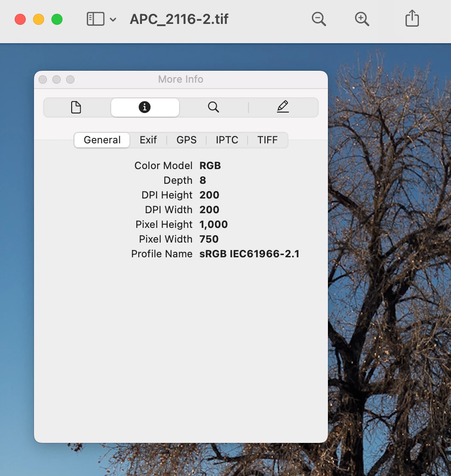This screenshot has height=476, width=451.
Task: Zoom in on the image
Action: [362, 19]
